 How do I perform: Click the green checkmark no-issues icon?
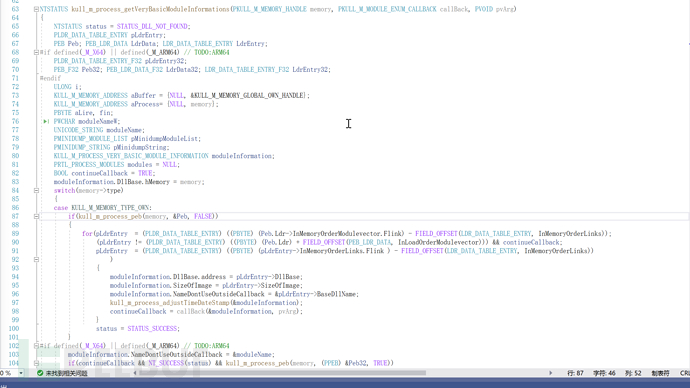(x=40, y=373)
